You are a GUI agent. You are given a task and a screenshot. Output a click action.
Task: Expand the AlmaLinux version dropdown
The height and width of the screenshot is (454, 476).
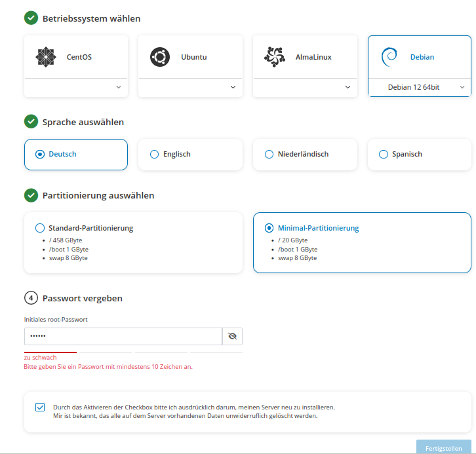[x=305, y=87]
